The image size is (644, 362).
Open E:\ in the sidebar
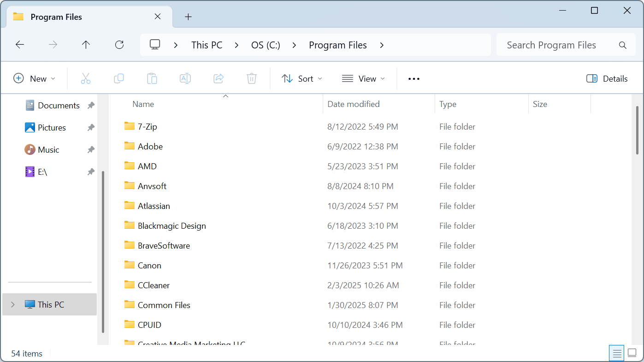(x=36, y=172)
